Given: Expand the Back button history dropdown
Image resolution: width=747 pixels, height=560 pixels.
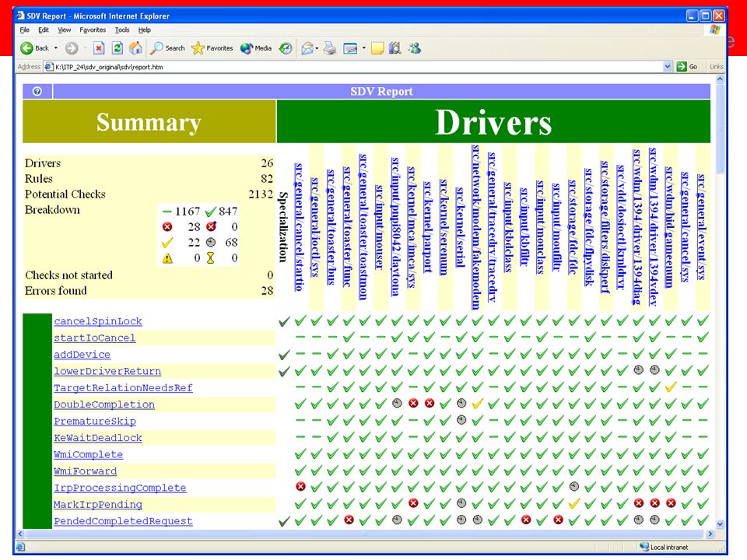Looking at the screenshot, I should tap(56, 48).
